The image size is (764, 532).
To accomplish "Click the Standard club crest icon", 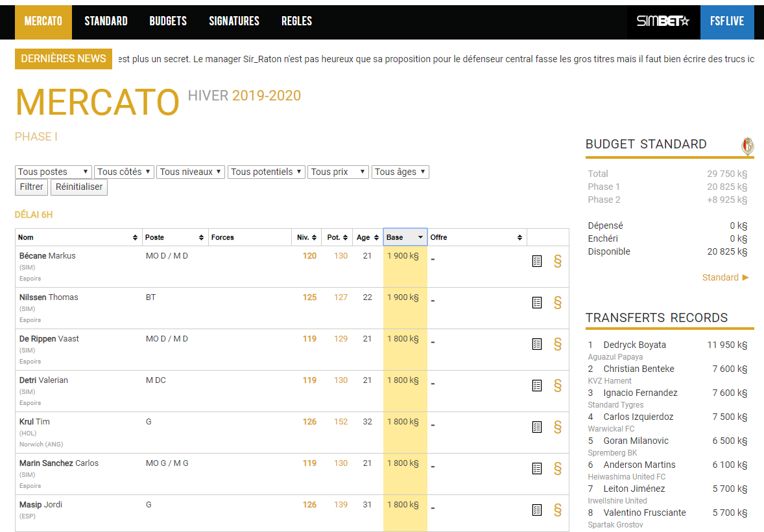I will pos(747,146).
